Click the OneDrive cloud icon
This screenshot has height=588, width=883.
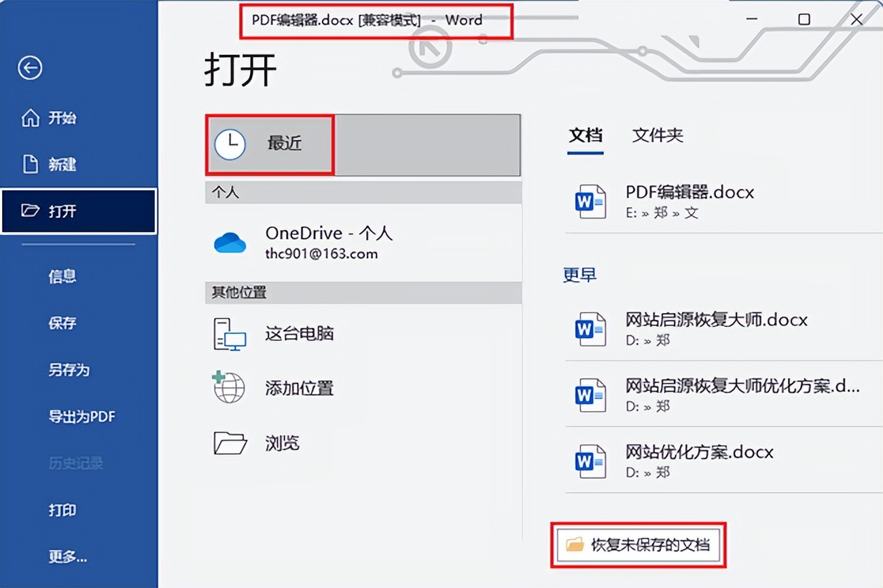tap(230, 241)
